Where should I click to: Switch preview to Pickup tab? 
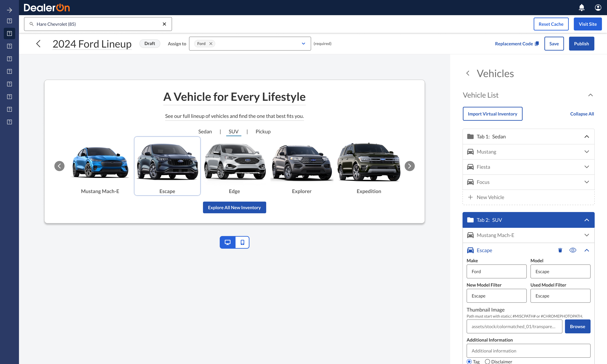[x=263, y=132]
